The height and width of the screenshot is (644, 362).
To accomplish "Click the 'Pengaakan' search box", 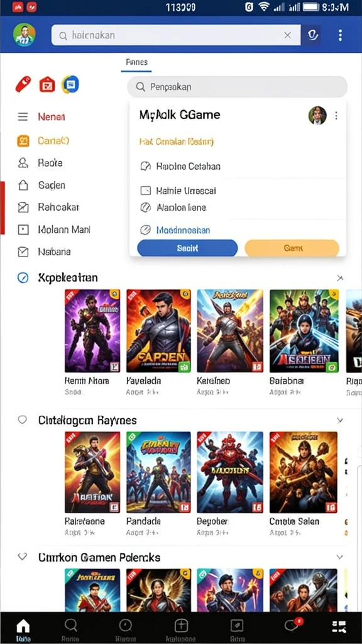I will [x=237, y=87].
